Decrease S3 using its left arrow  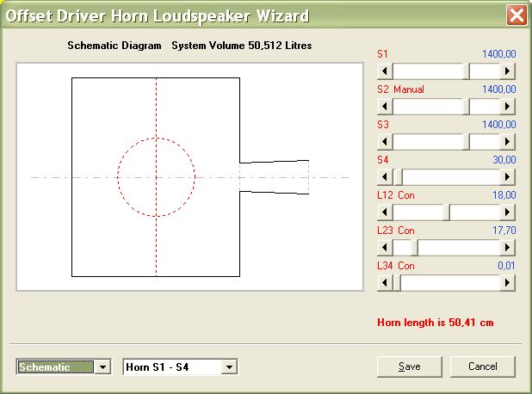[385, 142]
